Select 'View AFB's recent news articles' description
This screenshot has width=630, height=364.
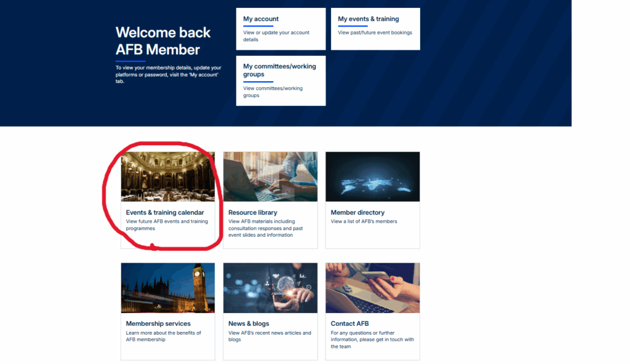click(269, 336)
